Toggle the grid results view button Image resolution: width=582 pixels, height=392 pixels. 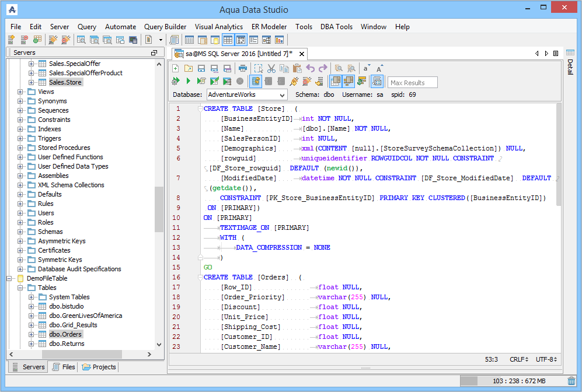[x=336, y=81]
